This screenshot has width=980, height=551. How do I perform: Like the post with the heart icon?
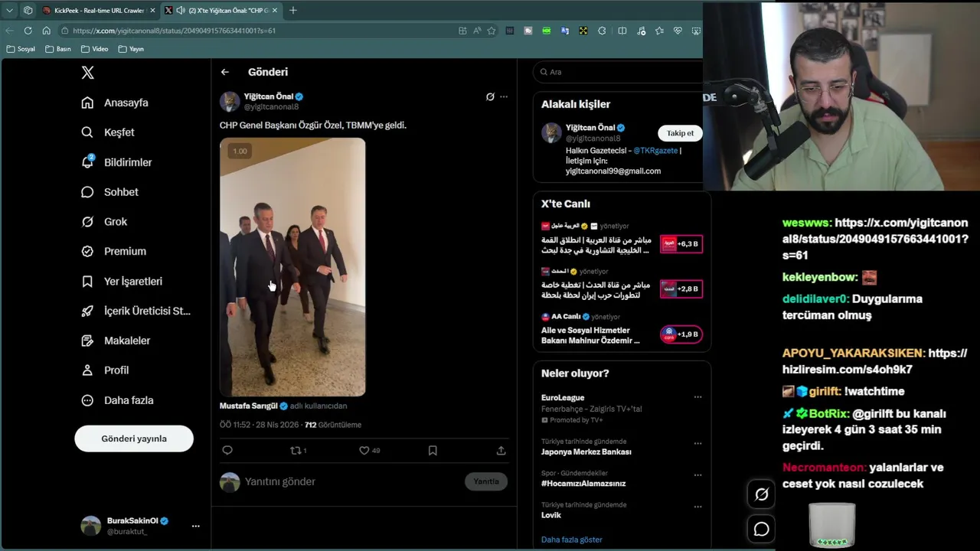click(x=364, y=451)
